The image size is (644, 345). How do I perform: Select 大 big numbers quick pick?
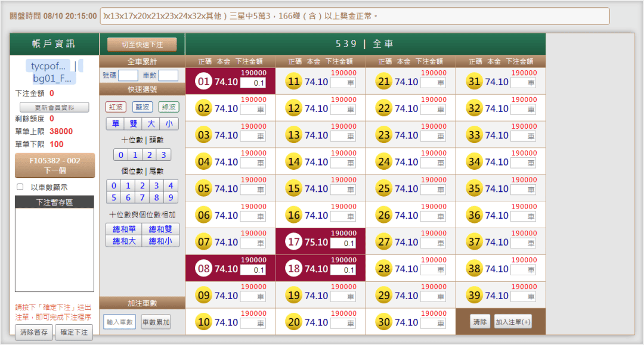[x=151, y=123]
